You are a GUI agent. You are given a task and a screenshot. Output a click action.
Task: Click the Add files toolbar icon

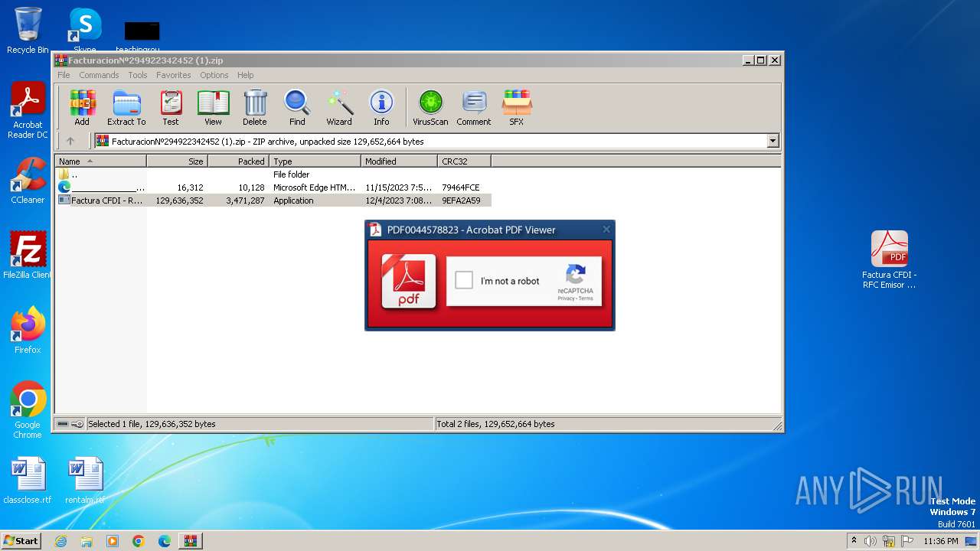[x=82, y=108]
